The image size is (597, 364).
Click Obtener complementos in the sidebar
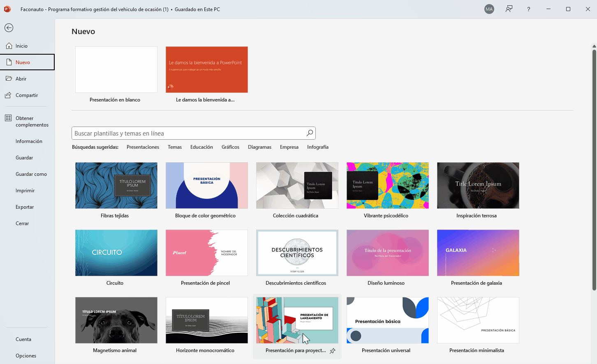(32, 121)
